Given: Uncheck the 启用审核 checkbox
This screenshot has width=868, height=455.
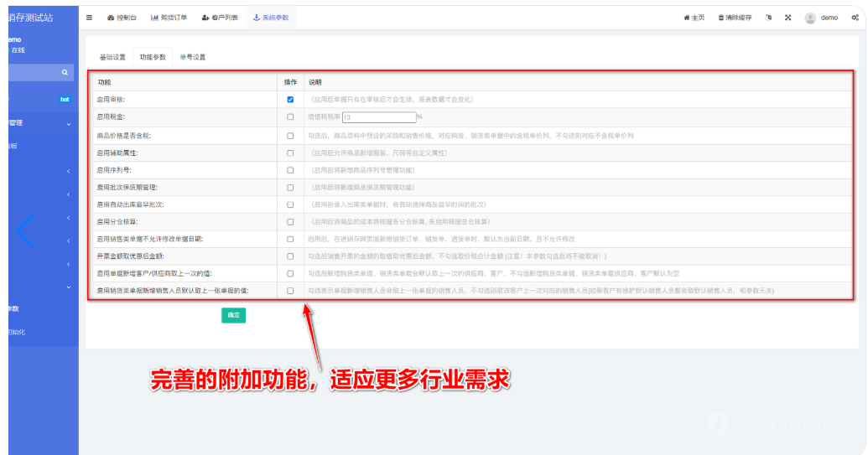Looking at the screenshot, I should point(290,99).
